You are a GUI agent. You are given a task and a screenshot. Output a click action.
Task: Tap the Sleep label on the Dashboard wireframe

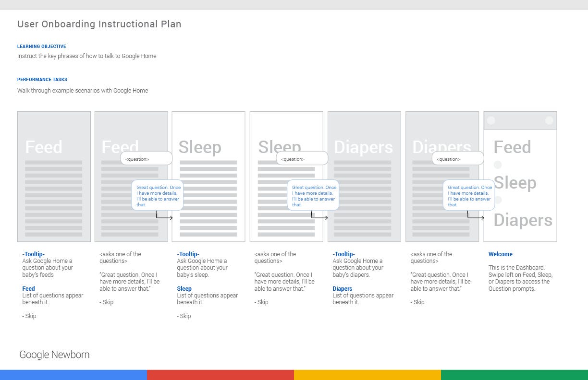point(515,183)
